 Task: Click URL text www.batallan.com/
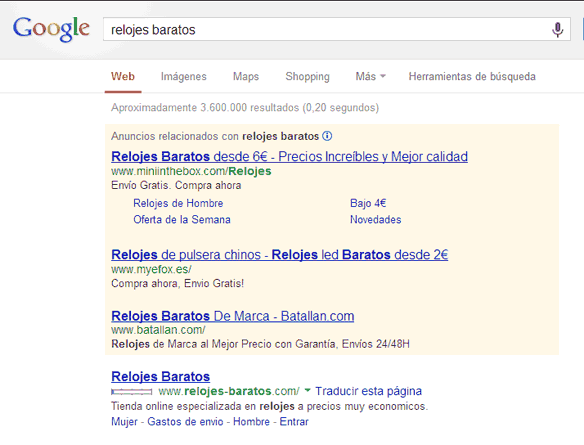click(158, 330)
